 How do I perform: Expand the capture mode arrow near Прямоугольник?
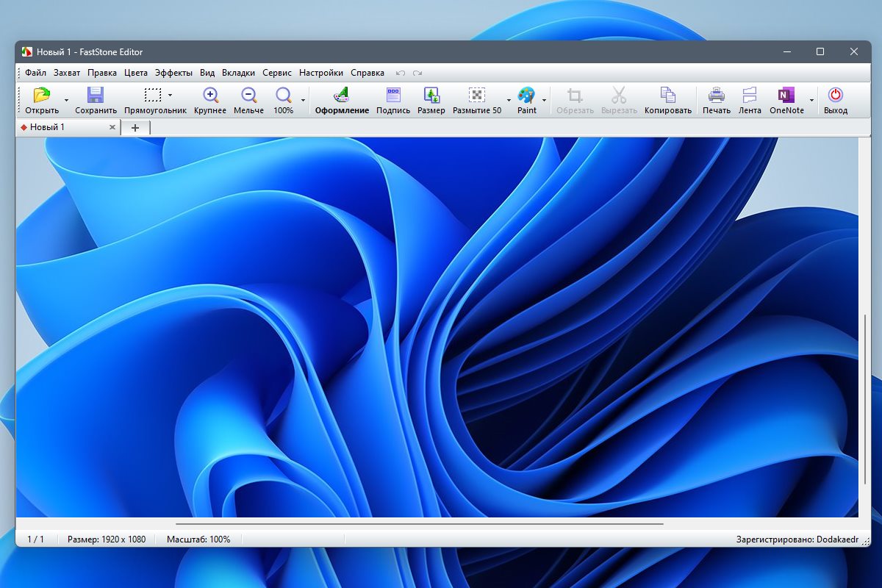coord(170,95)
